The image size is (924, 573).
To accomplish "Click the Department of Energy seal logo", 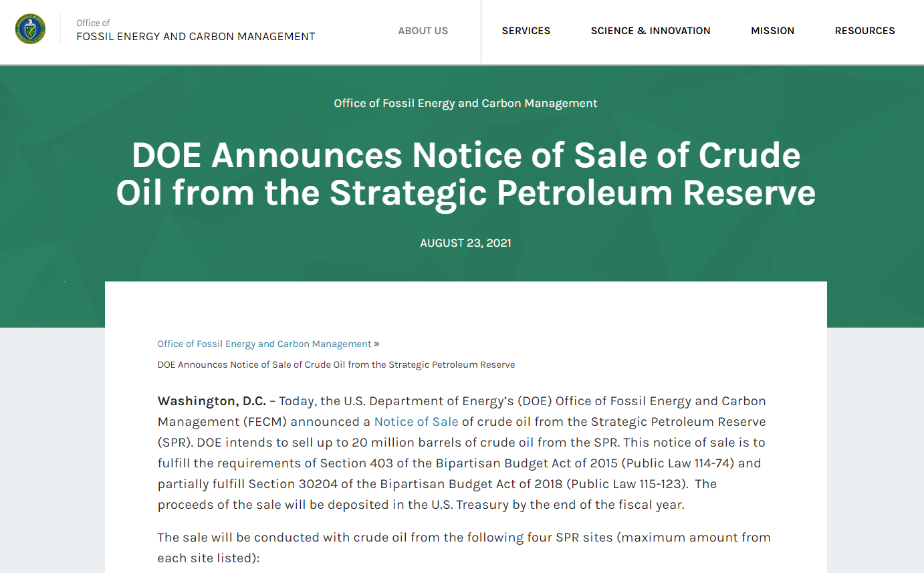I will click(30, 30).
